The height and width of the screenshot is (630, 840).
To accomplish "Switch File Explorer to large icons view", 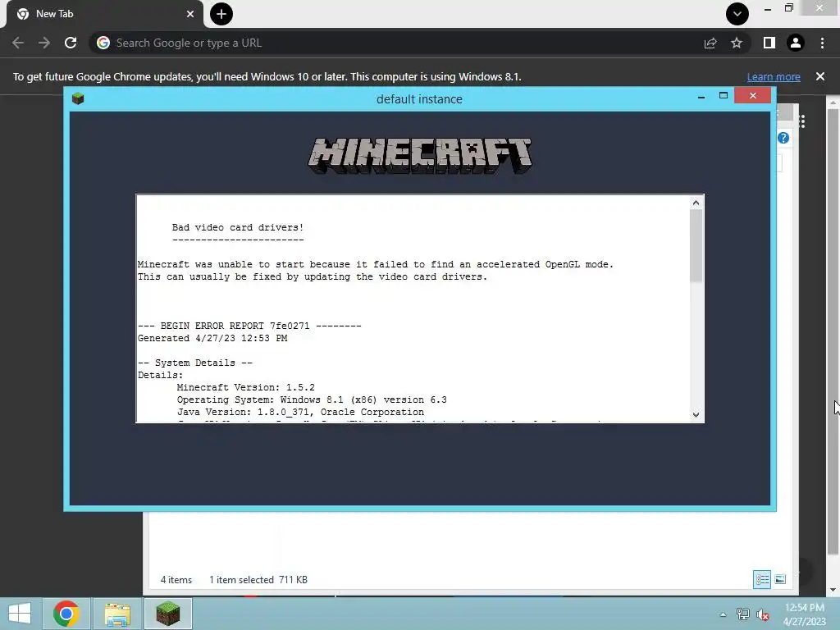I will coord(780,579).
